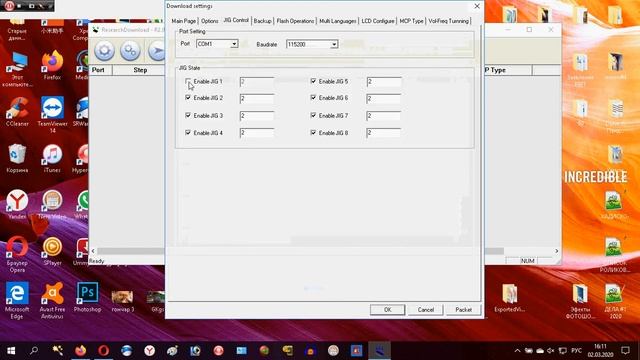This screenshot has height=360, width=640.
Task: Click Windows Start button
Action: (11, 351)
